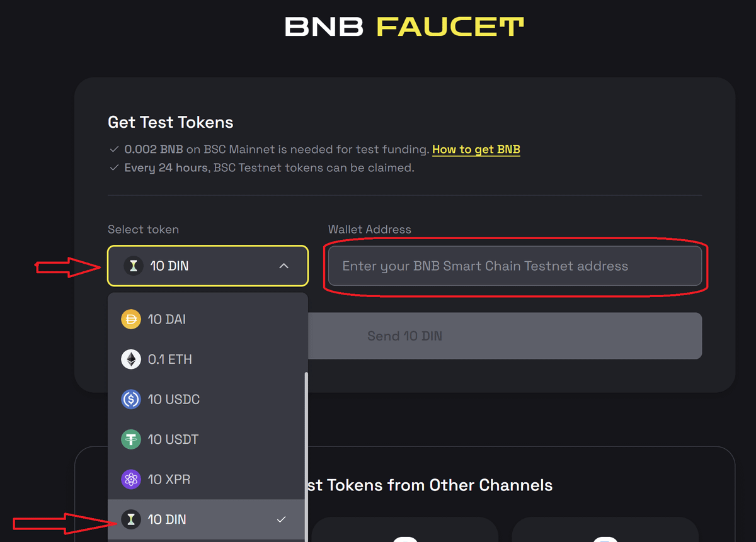Click the DIN icon in dropdown list

coord(131,519)
